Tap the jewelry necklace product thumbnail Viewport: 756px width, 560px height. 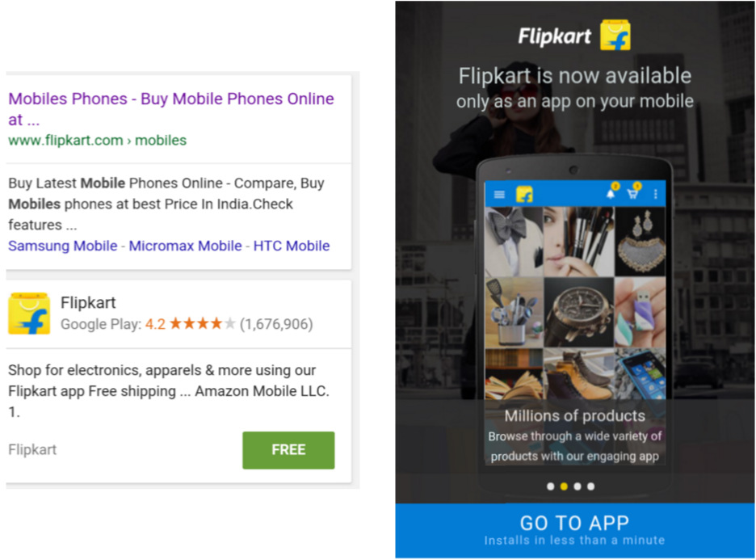(640, 242)
